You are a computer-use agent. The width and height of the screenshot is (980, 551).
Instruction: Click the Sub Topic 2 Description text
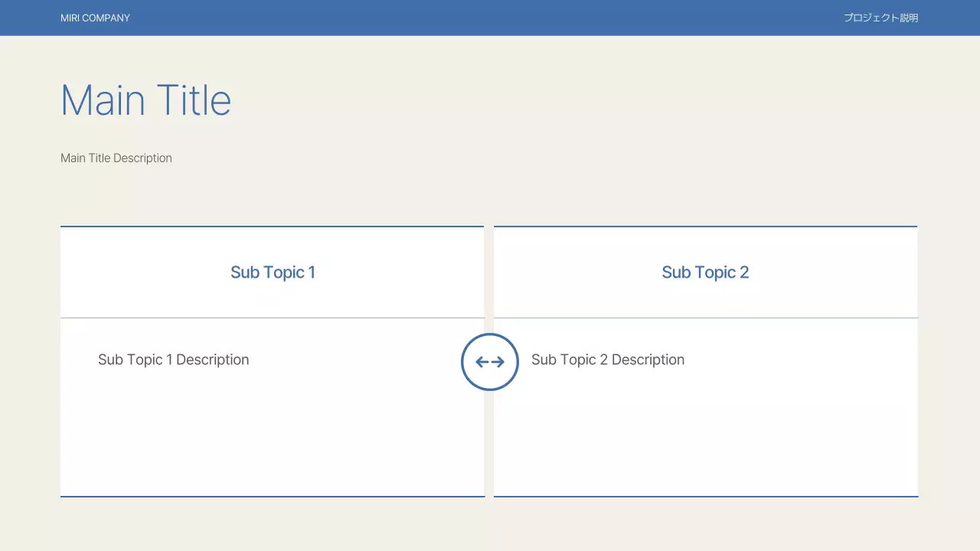pyautogui.click(x=607, y=360)
